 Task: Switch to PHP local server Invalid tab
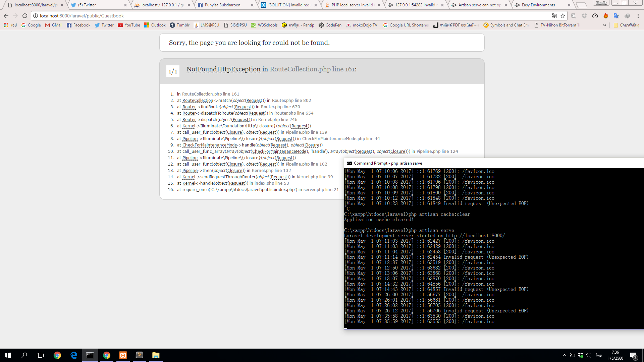pos(353,5)
